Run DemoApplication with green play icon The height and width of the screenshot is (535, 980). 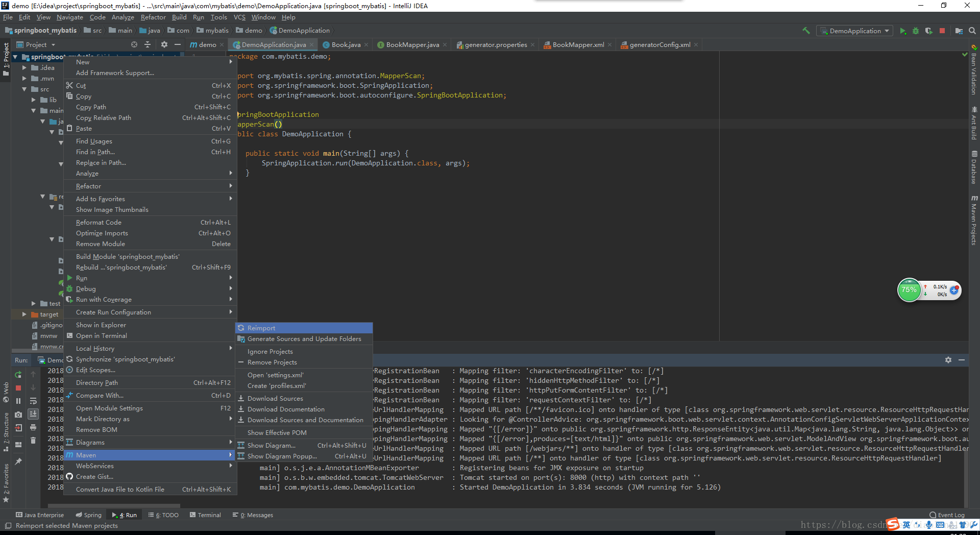902,31
